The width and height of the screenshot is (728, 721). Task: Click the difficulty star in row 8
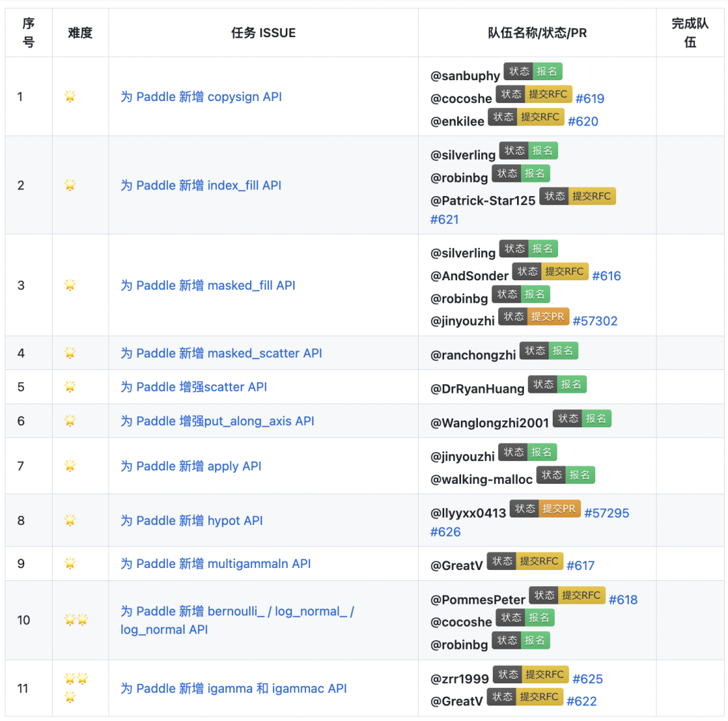(70, 520)
